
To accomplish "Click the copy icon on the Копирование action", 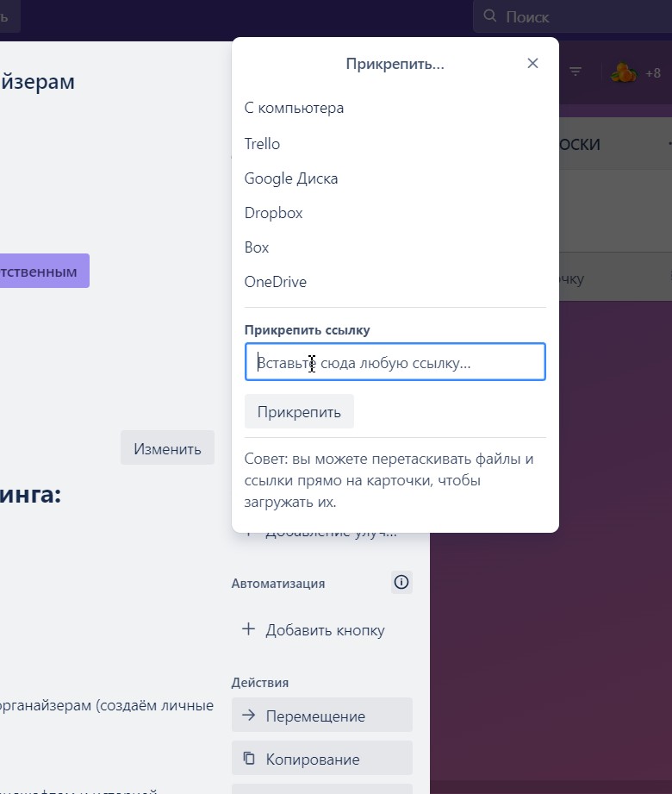I will tap(247, 759).
